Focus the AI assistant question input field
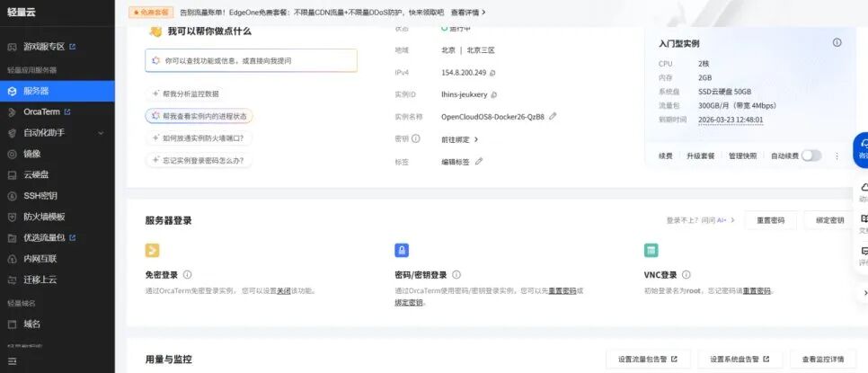The image size is (868, 373). click(x=252, y=61)
